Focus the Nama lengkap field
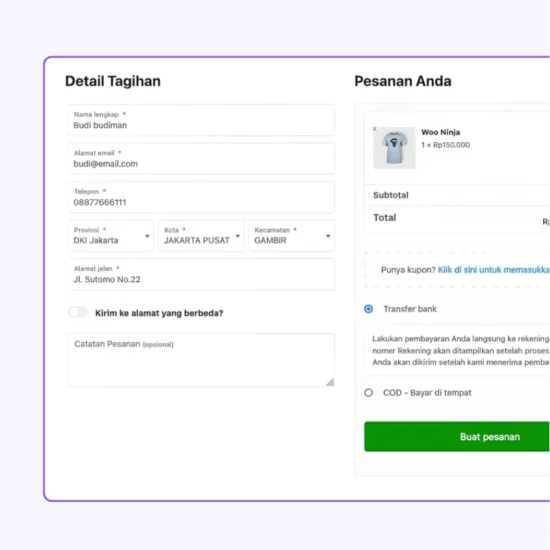The image size is (550, 550). tap(201, 120)
